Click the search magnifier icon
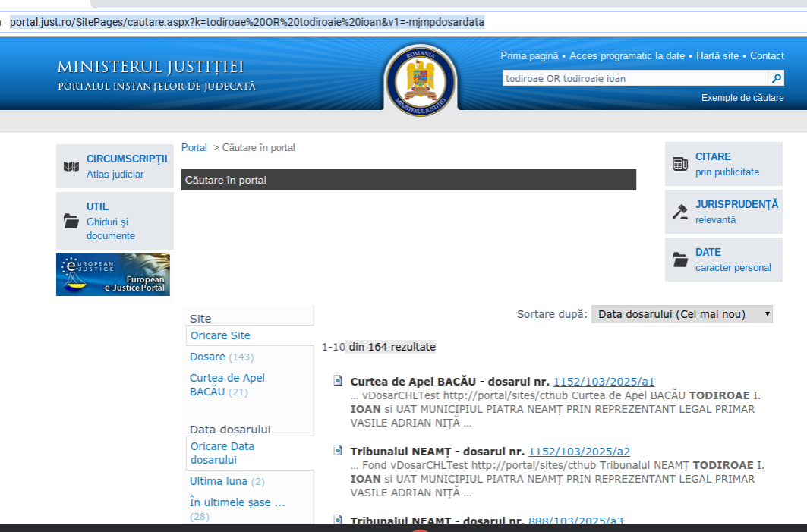 click(x=776, y=78)
